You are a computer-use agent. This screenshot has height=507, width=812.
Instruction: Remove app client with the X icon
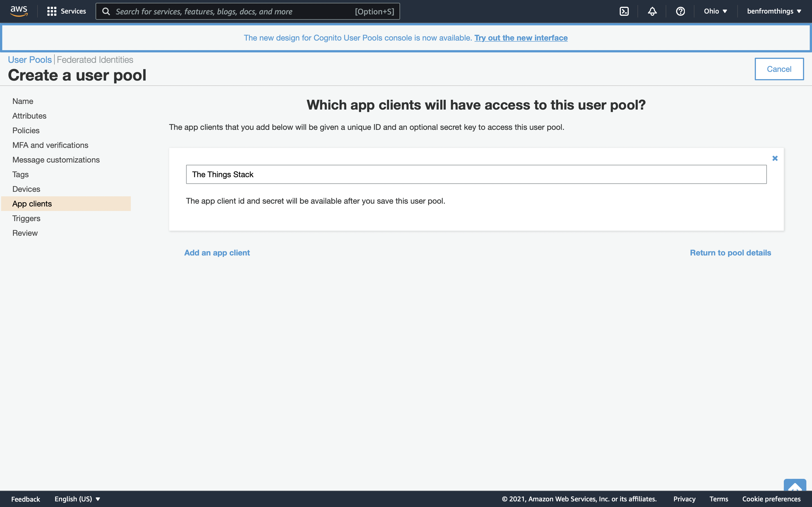coord(775,158)
